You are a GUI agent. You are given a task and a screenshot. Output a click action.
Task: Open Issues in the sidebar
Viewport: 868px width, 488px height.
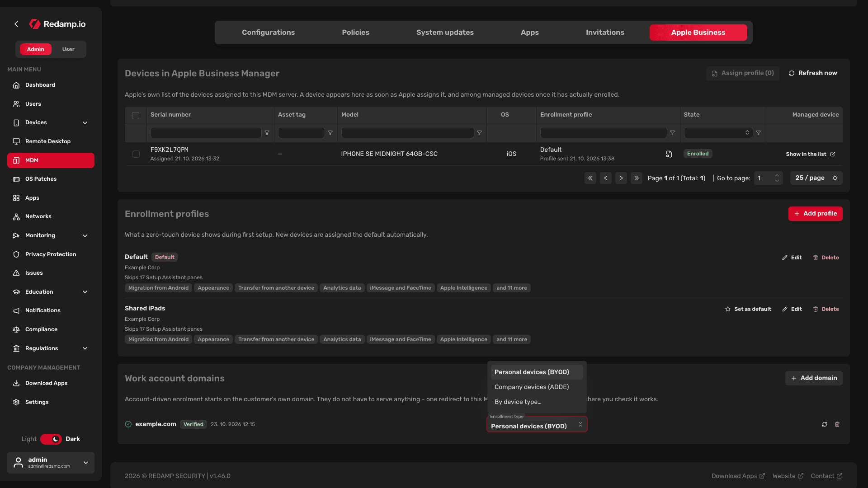[51, 273]
